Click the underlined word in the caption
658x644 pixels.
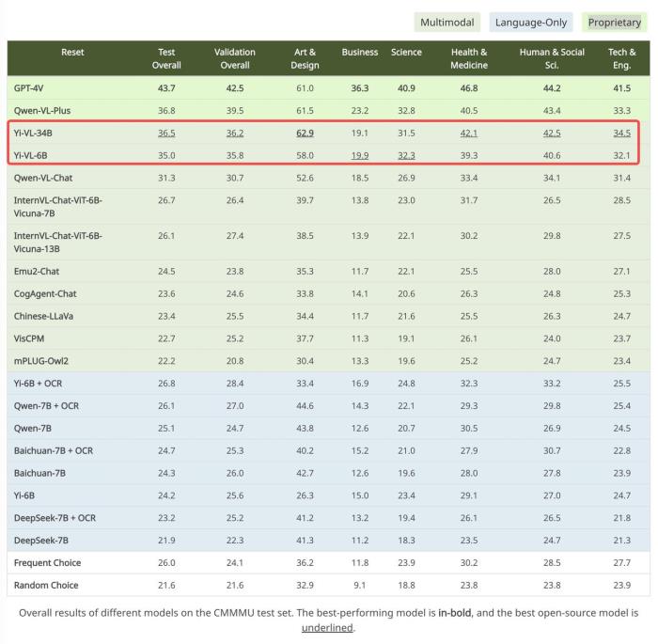[x=327, y=628]
